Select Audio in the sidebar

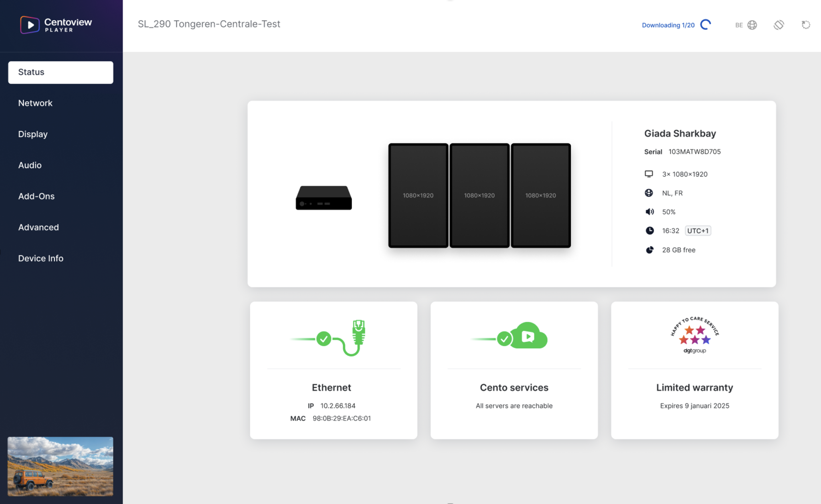30,165
